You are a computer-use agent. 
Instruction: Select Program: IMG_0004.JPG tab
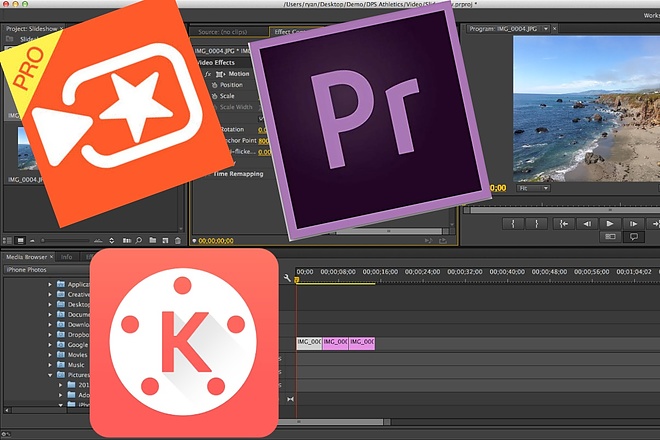(503, 29)
